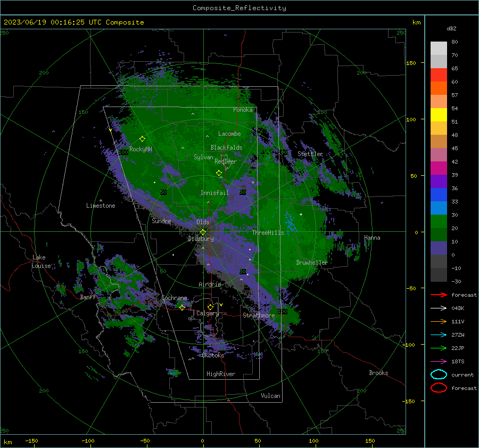
Task: Click the Composite_Reflectivity title
Action: click(240, 8)
